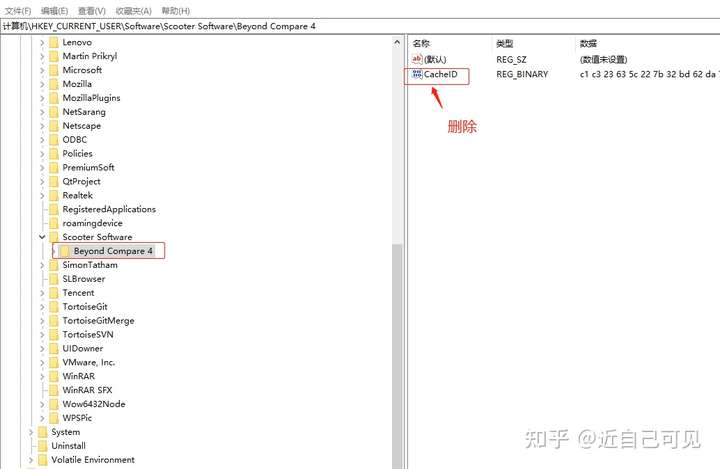Click the tree scroll-up arrow
This screenshot has height=469, width=720.
pos(397,42)
